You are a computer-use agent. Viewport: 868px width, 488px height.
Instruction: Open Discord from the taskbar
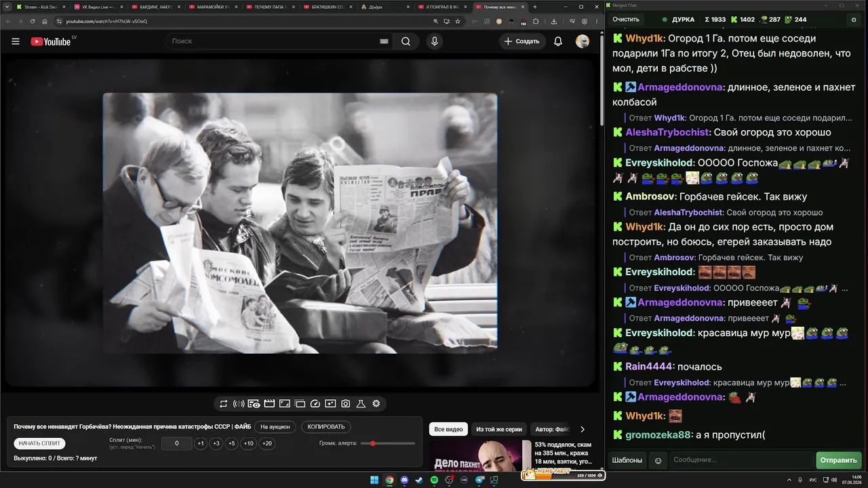tap(405, 480)
